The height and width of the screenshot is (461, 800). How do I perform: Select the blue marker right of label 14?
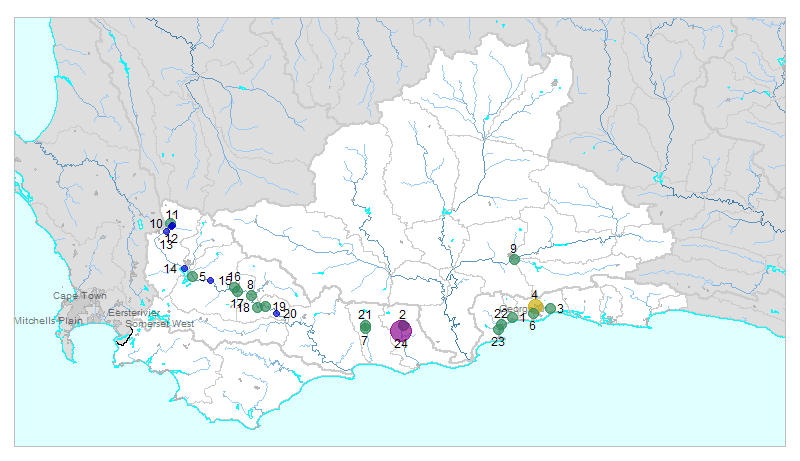point(184,268)
